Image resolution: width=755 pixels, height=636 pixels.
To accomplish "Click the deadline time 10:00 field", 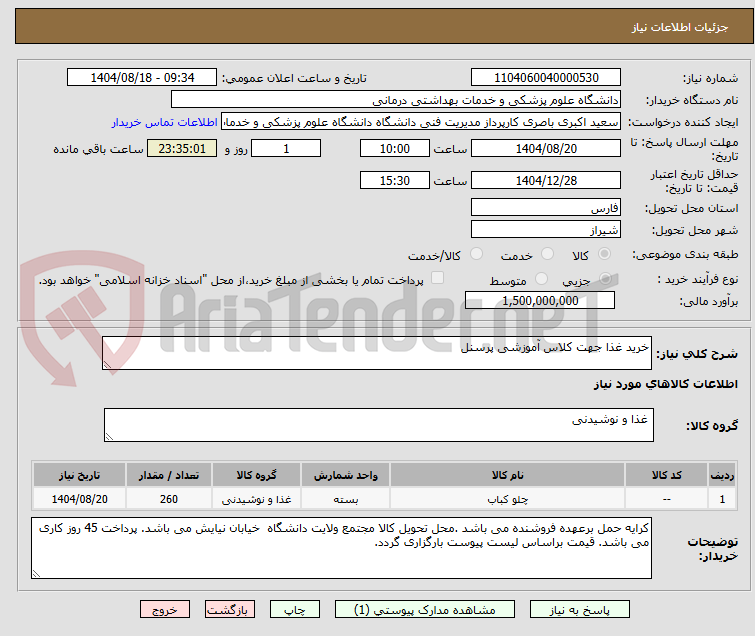I will (395, 148).
